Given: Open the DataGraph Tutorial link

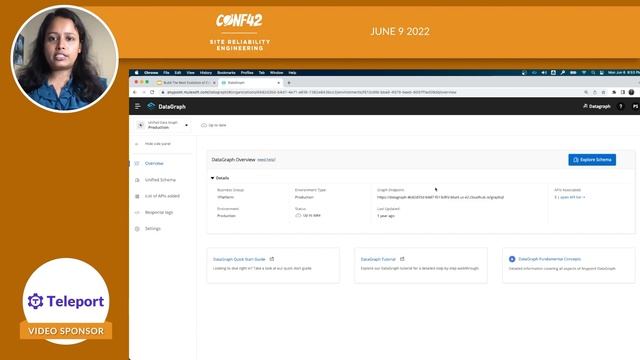Looking at the screenshot, I should pyautogui.click(x=378, y=259).
